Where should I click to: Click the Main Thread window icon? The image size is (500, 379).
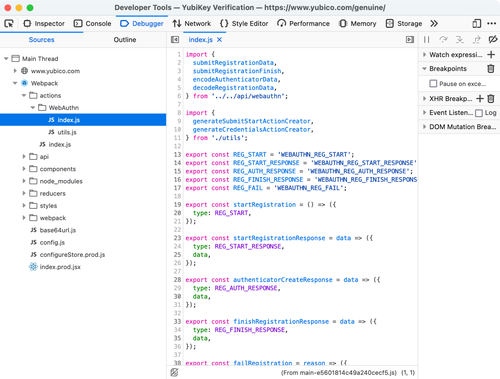(x=15, y=59)
